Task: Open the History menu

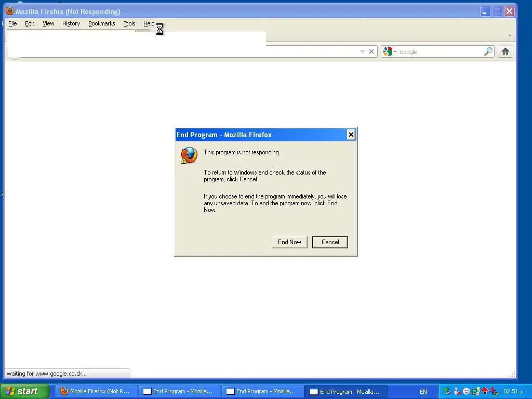Action: [71, 23]
